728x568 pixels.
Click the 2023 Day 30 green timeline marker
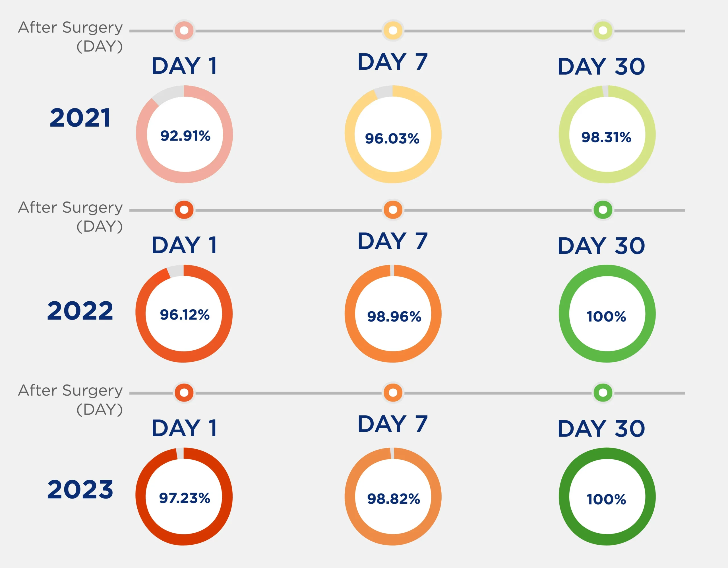603,393
